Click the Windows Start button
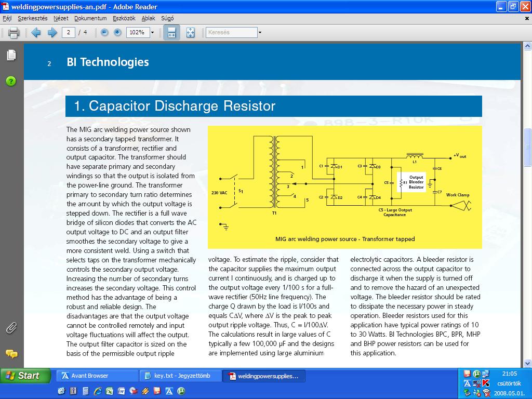This screenshot has height=399, width=532. [x=25, y=376]
